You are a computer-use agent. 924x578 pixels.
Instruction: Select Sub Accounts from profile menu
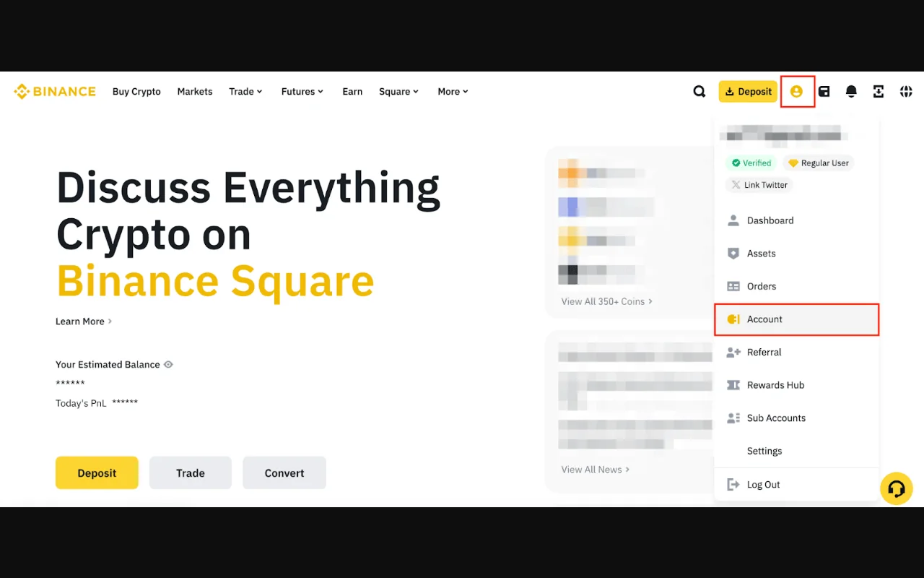[x=796, y=418]
